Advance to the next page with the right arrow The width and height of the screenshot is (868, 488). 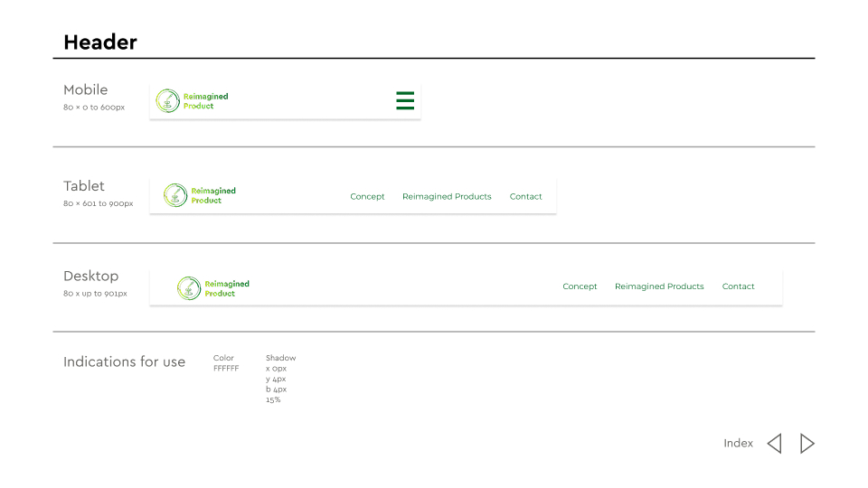[807, 444]
